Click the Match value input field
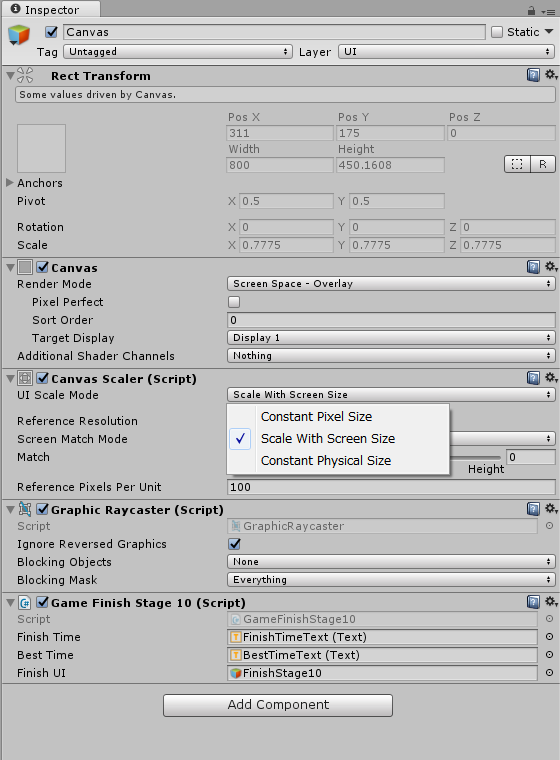The width and height of the screenshot is (560, 760). click(x=531, y=457)
